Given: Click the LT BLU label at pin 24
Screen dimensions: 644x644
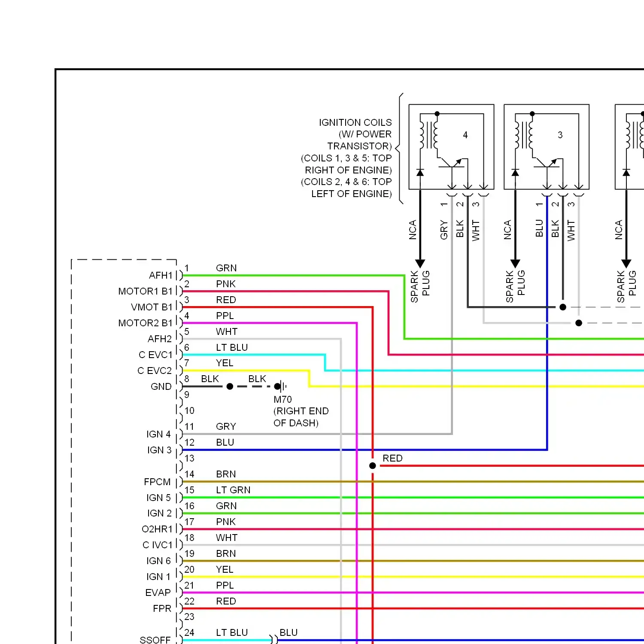Looking at the screenshot, I should click(232, 632).
